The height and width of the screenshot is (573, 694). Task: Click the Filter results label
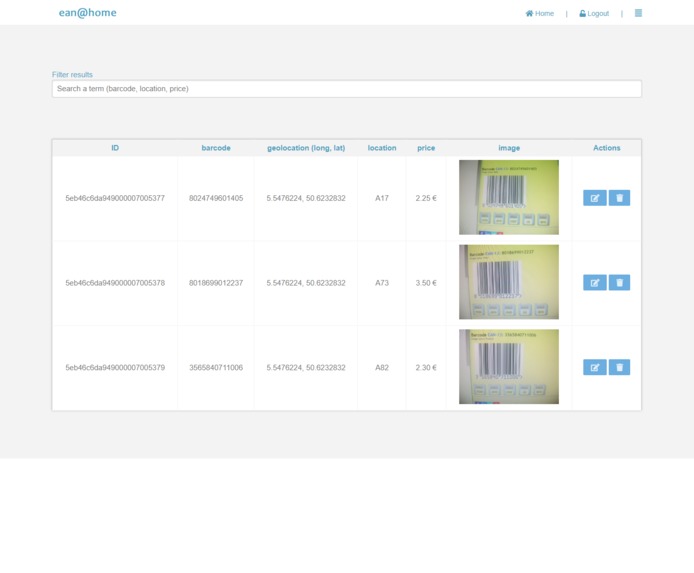72,74
